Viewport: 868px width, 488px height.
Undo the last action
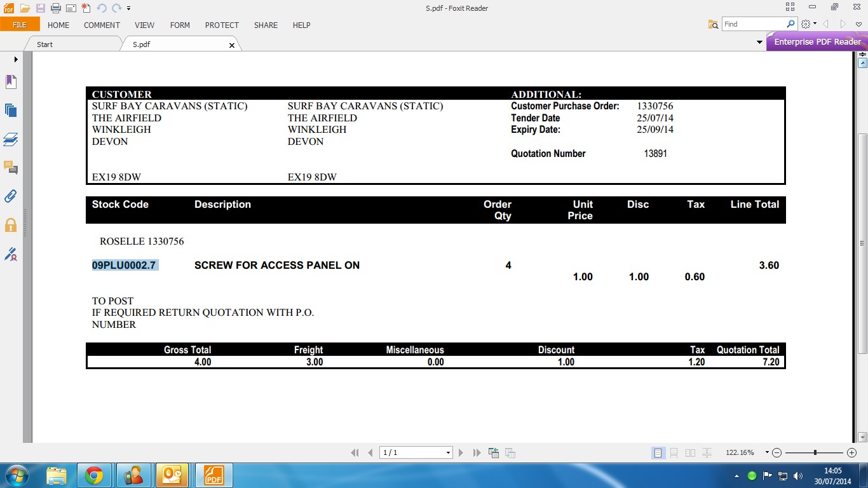tap(102, 8)
